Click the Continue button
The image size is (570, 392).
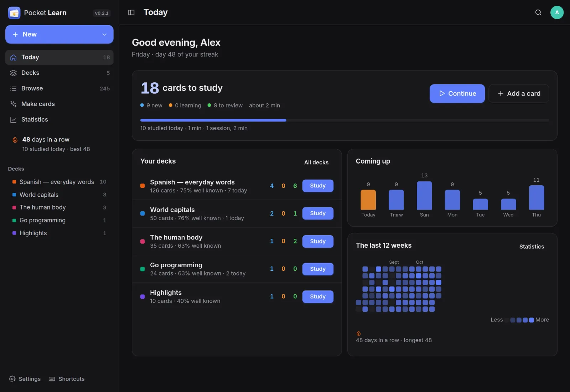pyautogui.click(x=457, y=93)
